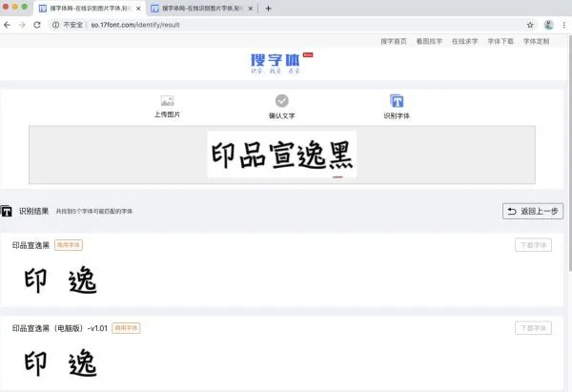The image size is (572, 392).
Task: Open a new tab with the plus button
Action: click(268, 9)
